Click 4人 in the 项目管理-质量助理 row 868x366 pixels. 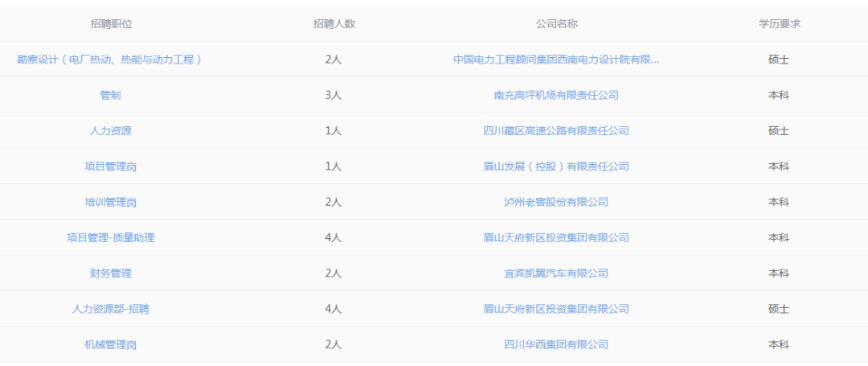pyautogui.click(x=334, y=237)
